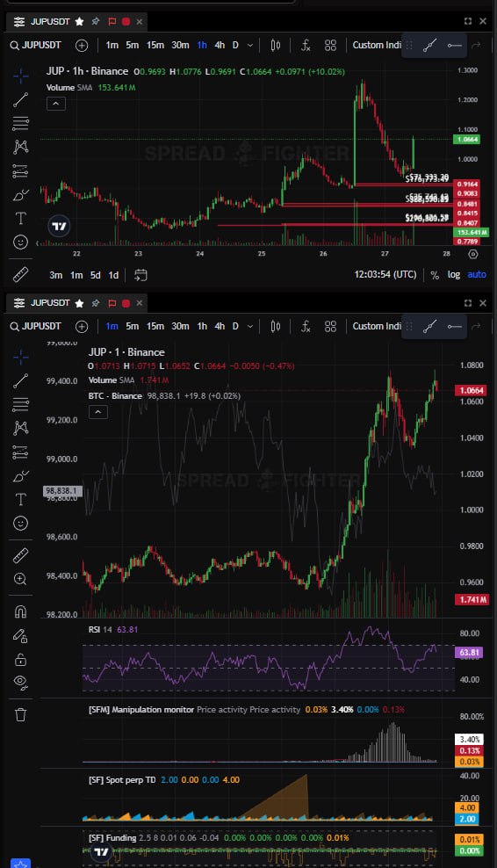Open widget settings sliders icon in upper JUPUSDT panel

[x=19, y=22]
